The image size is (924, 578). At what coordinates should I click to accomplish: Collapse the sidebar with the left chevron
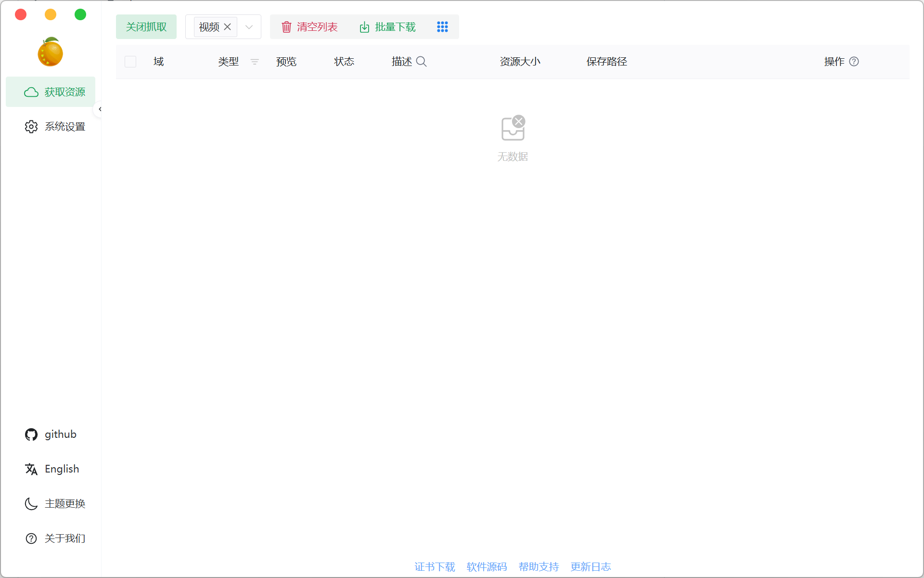tap(100, 109)
